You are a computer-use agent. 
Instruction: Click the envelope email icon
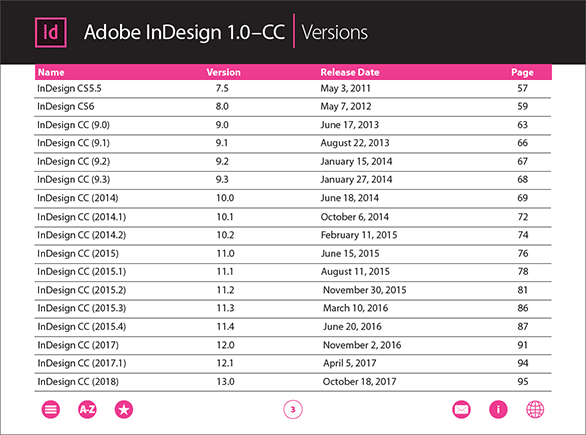pyautogui.click(x=462, y=410)
